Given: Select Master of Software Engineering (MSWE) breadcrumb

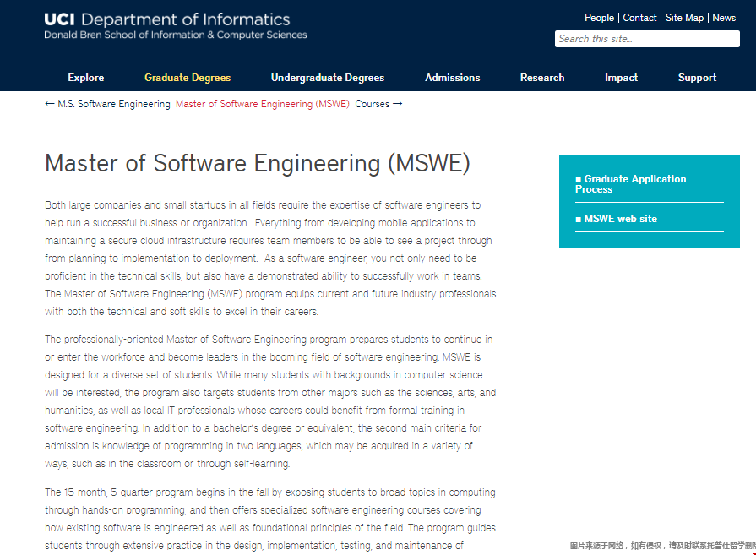Looking at the screenshot, I should 263,104.
